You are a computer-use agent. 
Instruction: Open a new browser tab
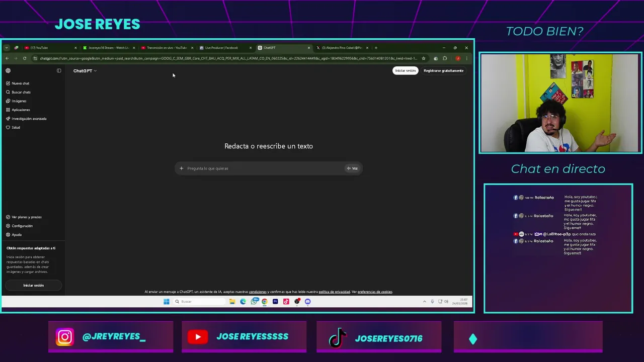pos(376,48)
